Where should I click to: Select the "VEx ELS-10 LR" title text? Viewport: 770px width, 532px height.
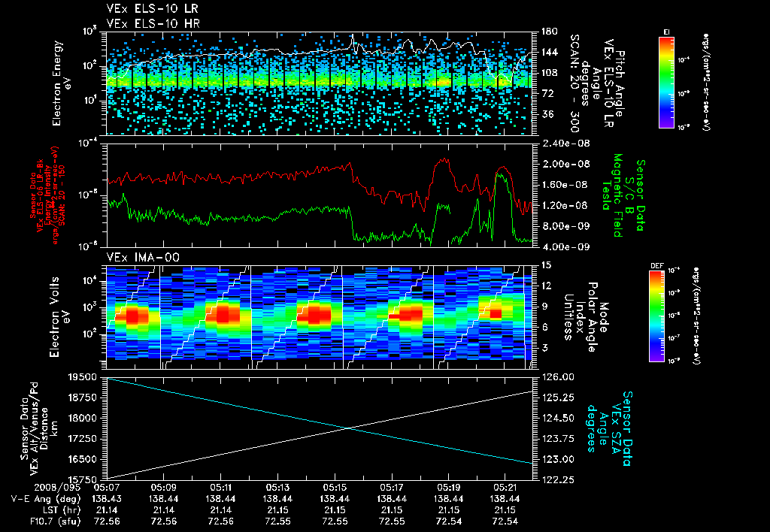[153, 9]
